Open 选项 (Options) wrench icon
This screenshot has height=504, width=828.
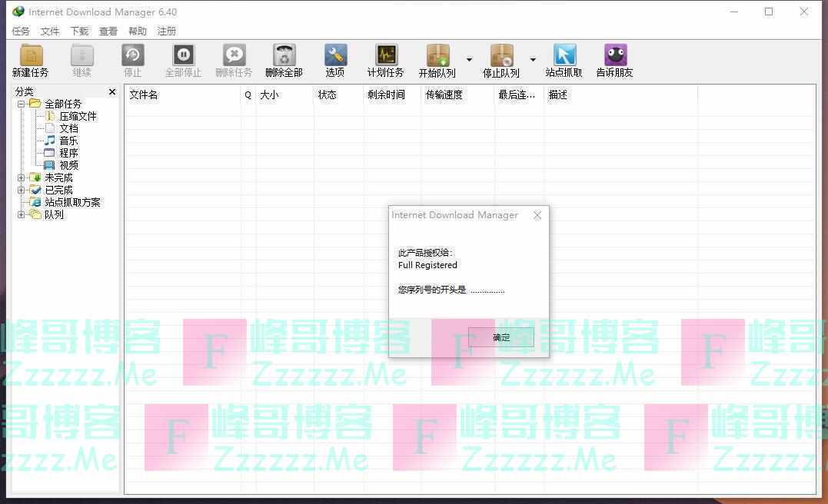click(335, 56)
